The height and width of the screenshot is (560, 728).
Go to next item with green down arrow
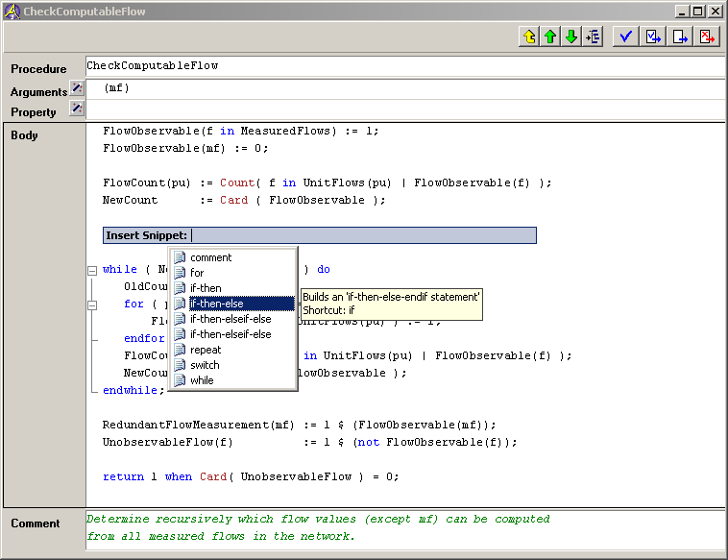point(571,37)
